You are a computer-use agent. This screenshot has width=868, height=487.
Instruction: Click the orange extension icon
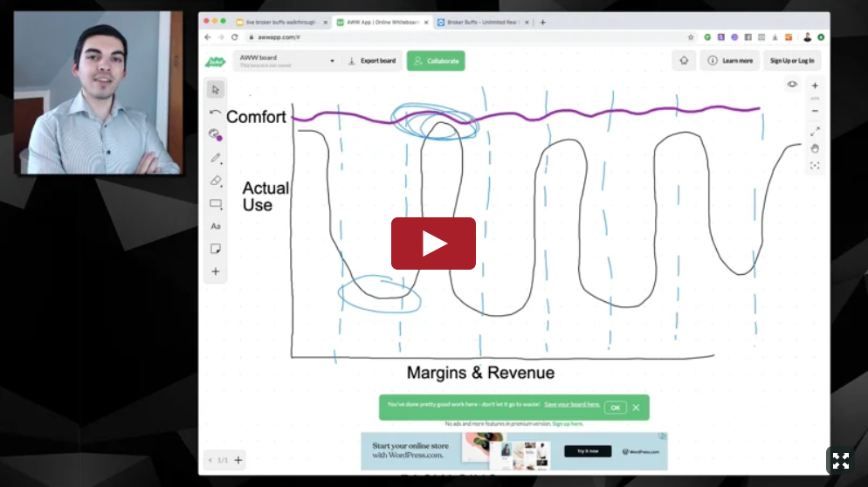(789, 37)
